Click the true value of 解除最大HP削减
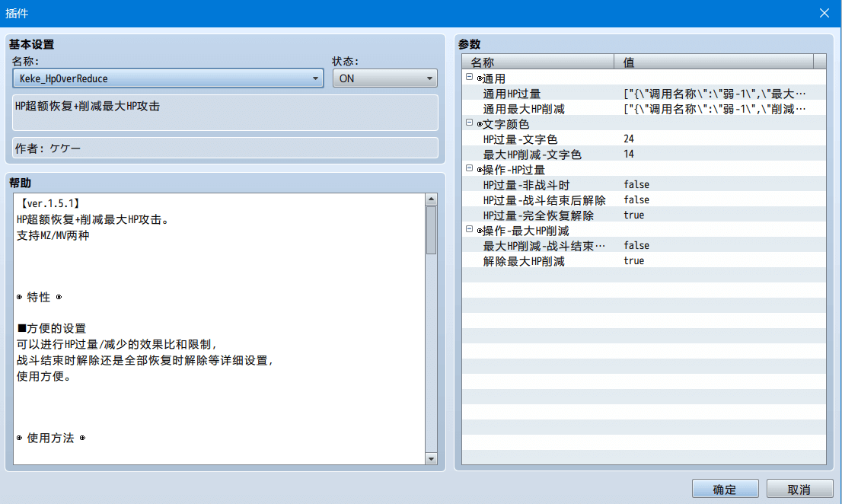This screenshot has width=842, height=504. click(633, 260)
